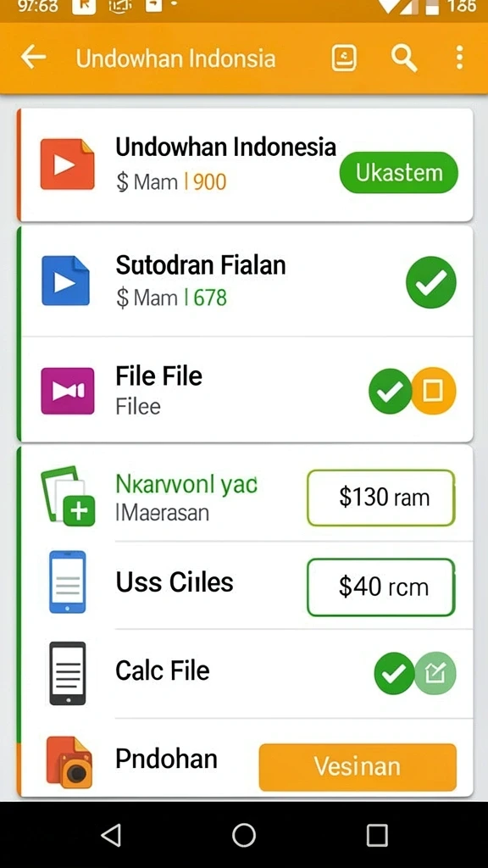488x868 pixels.
Task: Open the blue phone Uss Ciiles icon
Action: coord(68,581)
